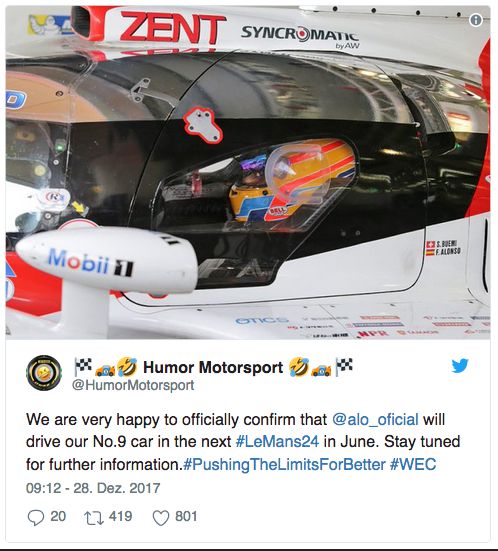
Task: View the 20 replies count
Action: (58, 516)
